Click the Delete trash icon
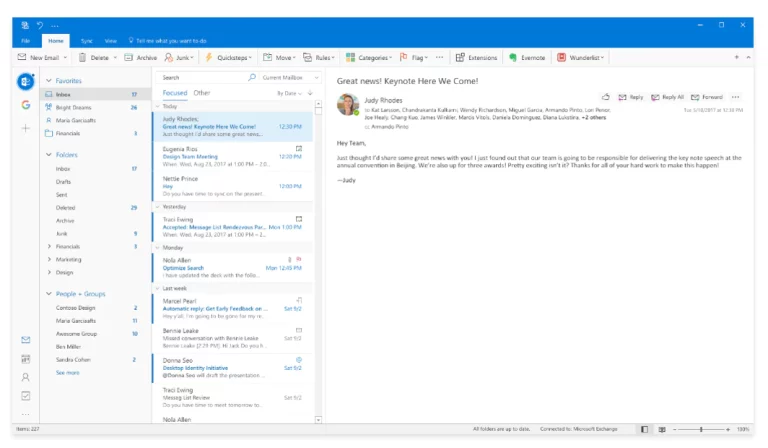The height and width of the screenshot is (448, 768). [82, 57]
